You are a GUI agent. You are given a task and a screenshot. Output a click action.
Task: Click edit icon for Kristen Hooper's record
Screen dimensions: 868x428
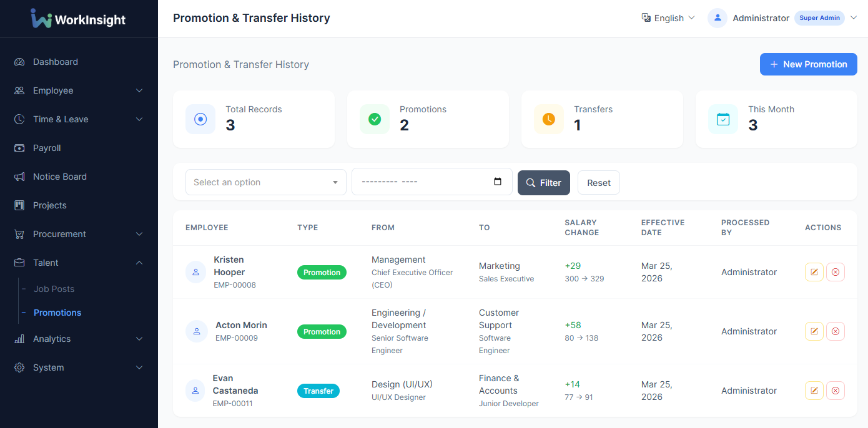814,272
